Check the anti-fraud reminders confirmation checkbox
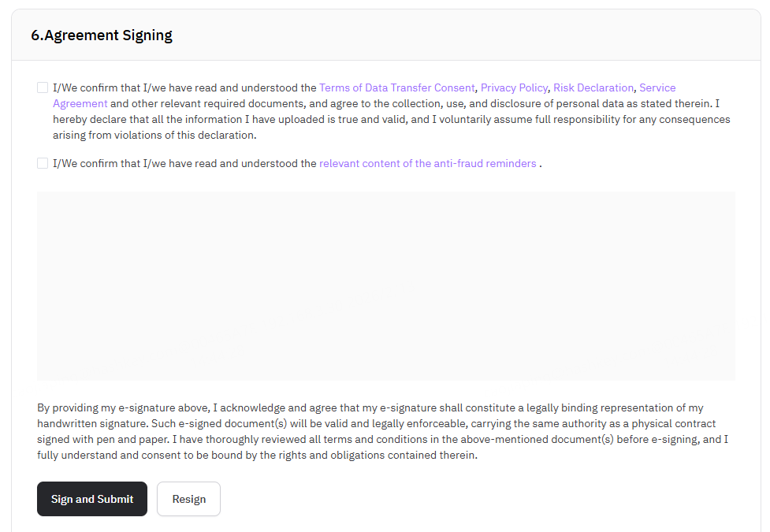The height and width of the screenshot is (532, 770). 43,163
